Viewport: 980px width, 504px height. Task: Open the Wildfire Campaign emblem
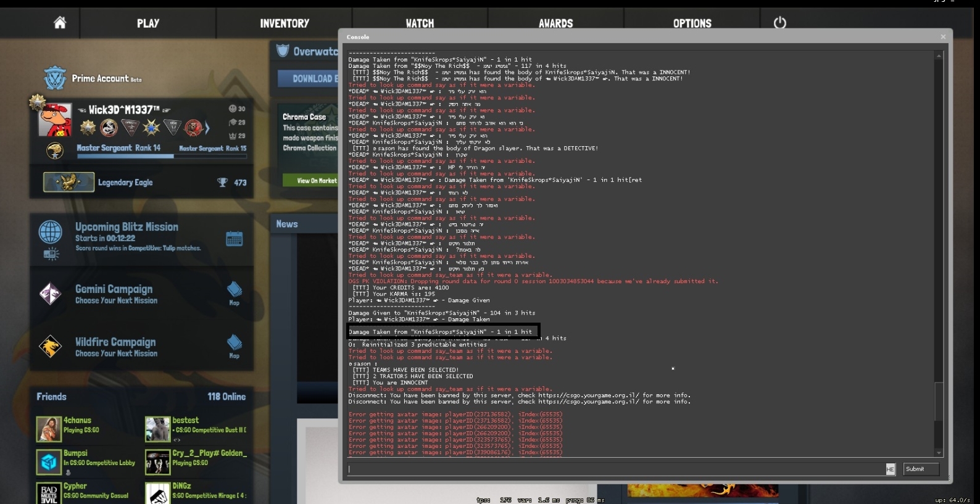(x=50, y=347)
